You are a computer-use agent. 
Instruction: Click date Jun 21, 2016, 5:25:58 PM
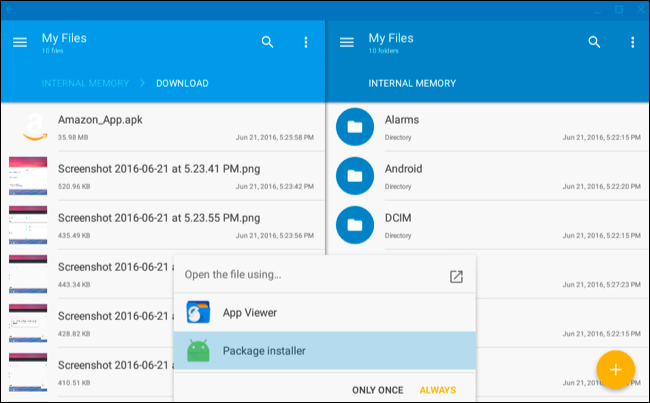tap(275, 137)
